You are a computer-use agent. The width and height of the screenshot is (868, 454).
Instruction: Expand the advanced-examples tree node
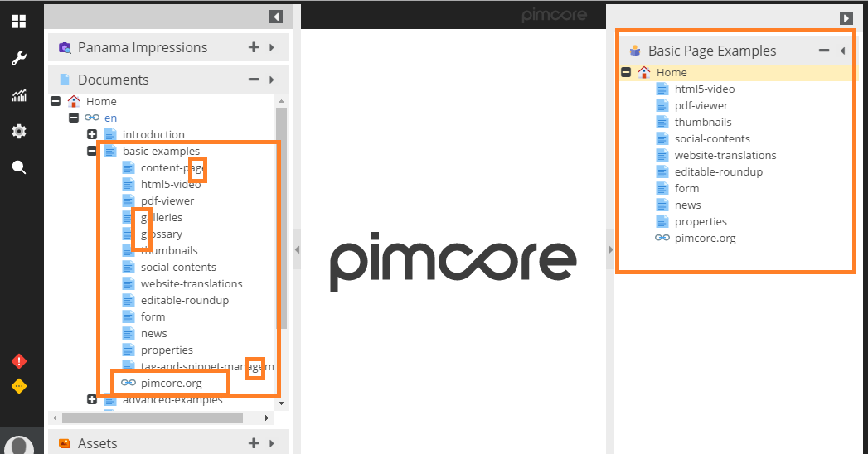click(x=92, y=399)
